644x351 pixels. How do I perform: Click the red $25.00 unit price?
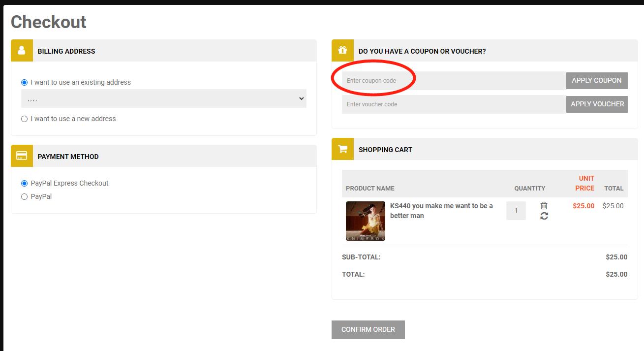(x=583, y=206)
